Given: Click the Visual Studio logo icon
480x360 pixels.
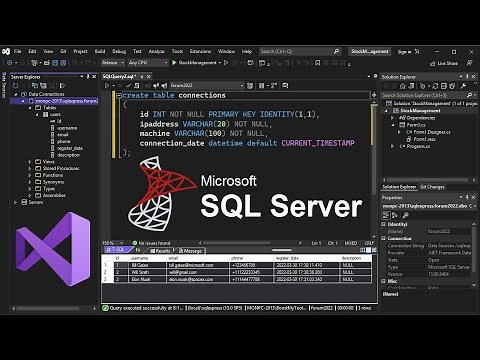Looking at the screenshot, I should (x=6, y=51).
